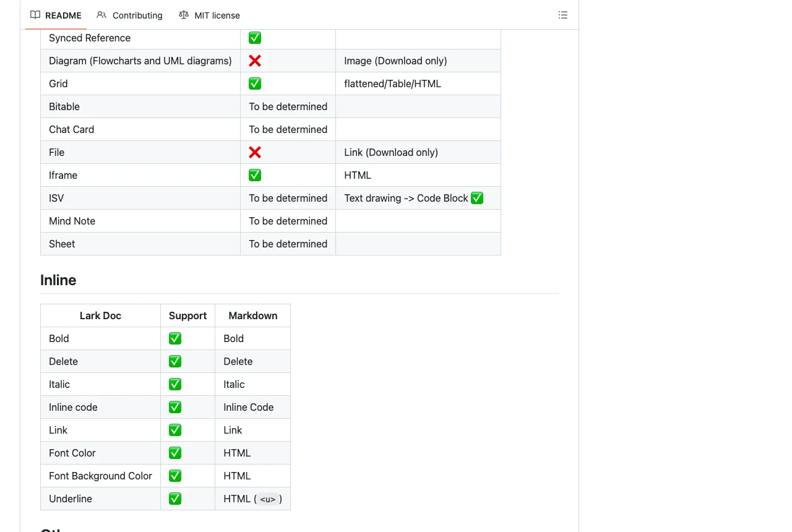Click the green check after Code Block
The width and height of the screenshot is (792, 532).
(x=477, y=198)
